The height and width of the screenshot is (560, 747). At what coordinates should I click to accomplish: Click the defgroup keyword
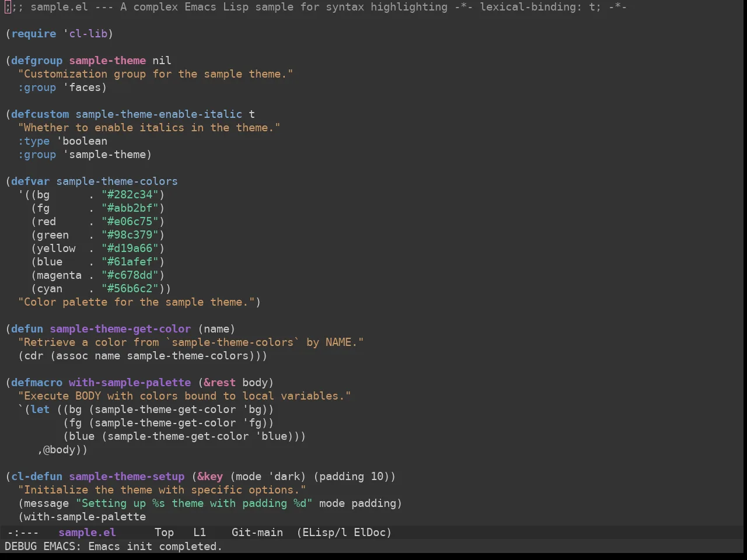coord(37,61)
